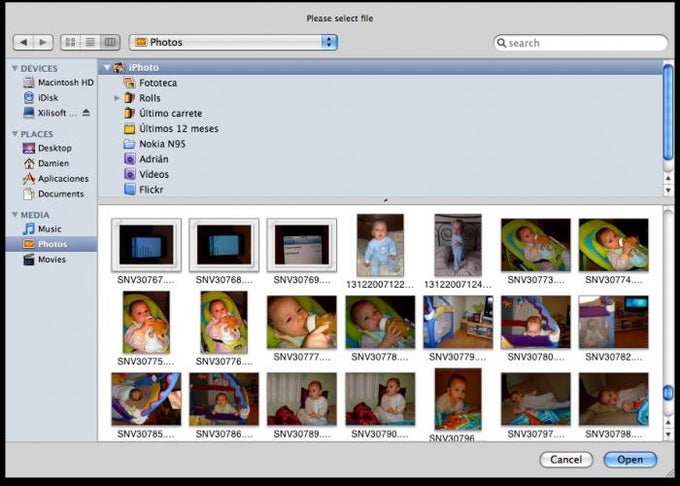
Task: Select the Adrián smart album icon
Action: coord(129,159)
